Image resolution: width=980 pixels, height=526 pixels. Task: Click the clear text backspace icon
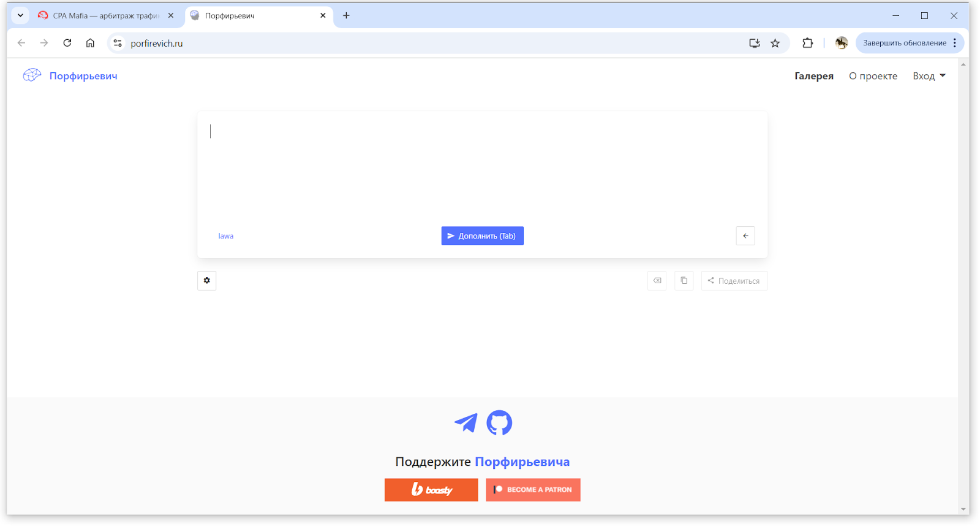pyautogui.click(x=657, y=281)
